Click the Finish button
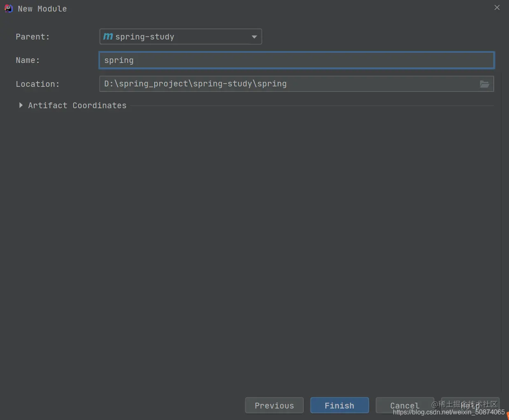 pyautogui.click(x=339, y=406)
